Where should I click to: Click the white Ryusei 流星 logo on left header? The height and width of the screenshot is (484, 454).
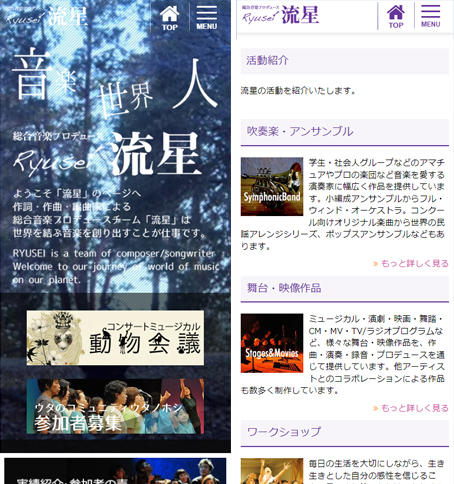point(47,16)
